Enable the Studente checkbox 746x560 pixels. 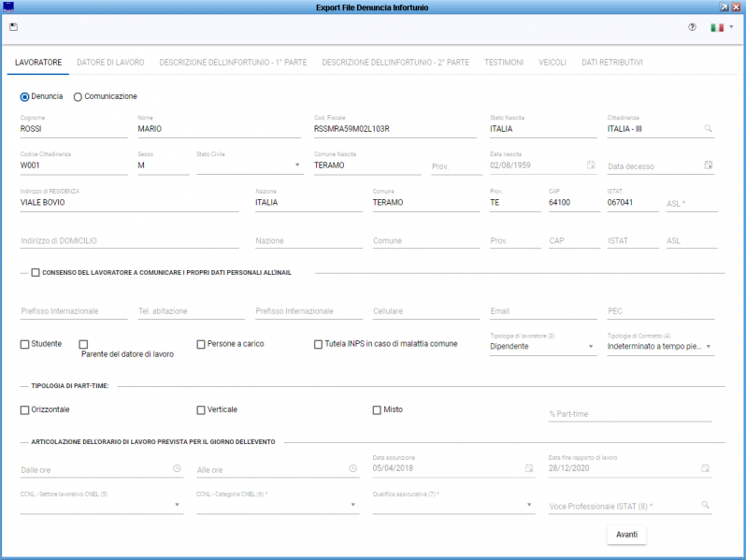click(x=25, y=344)
